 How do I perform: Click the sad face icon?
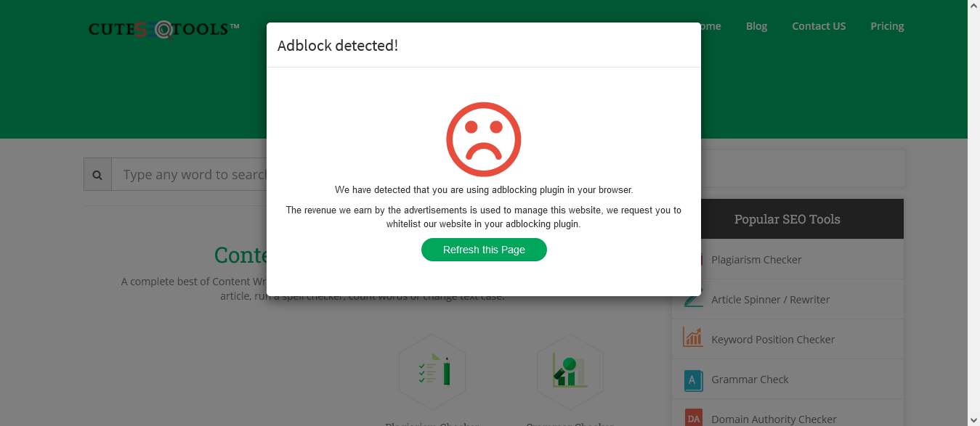pyautogui.click(x=484, y=139)
